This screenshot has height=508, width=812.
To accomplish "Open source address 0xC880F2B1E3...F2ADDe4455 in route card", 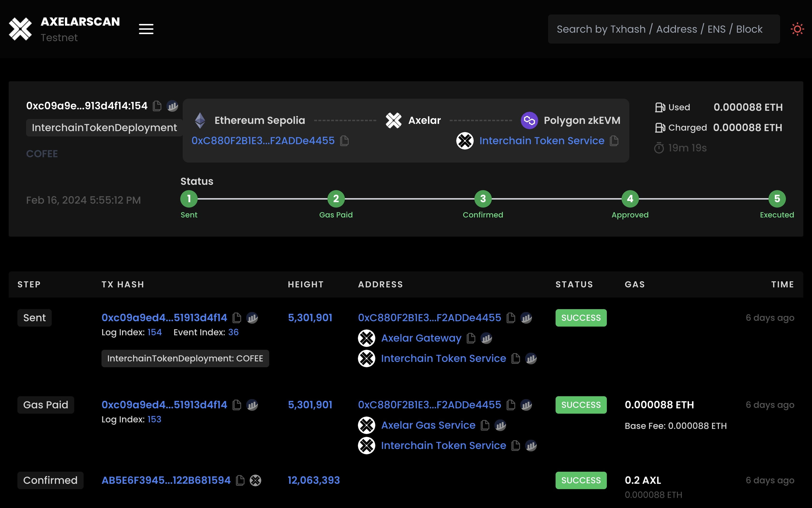I will click(263, 141).
